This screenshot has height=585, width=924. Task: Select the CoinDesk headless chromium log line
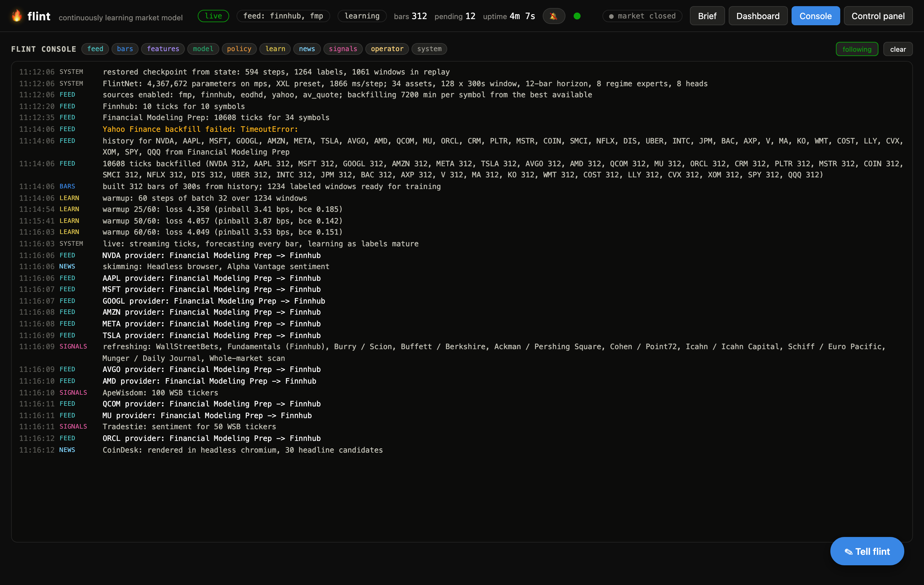pyautogui.click(x=462, y=450)
